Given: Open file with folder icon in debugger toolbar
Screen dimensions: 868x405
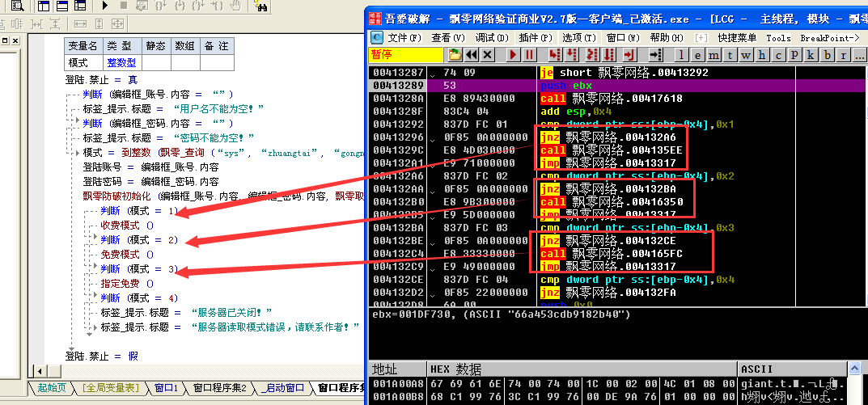Looking at the screenshot, I should [x=455, y=54].
